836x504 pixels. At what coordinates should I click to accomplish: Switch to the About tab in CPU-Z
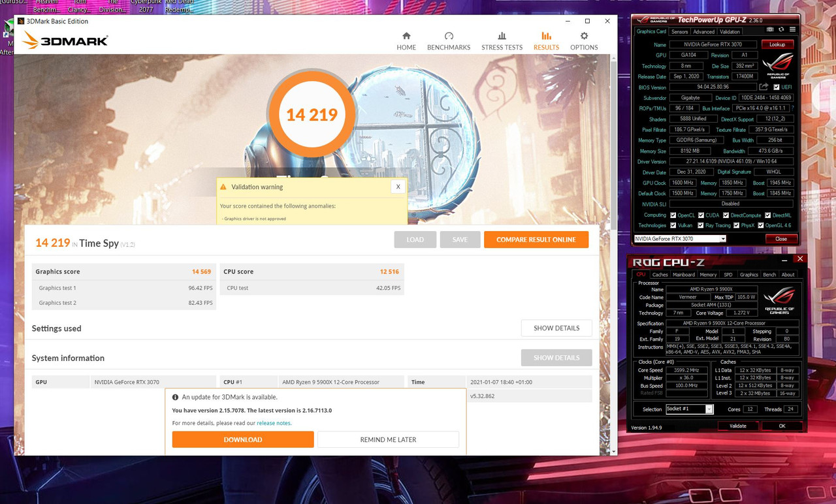tap(788, 275)
